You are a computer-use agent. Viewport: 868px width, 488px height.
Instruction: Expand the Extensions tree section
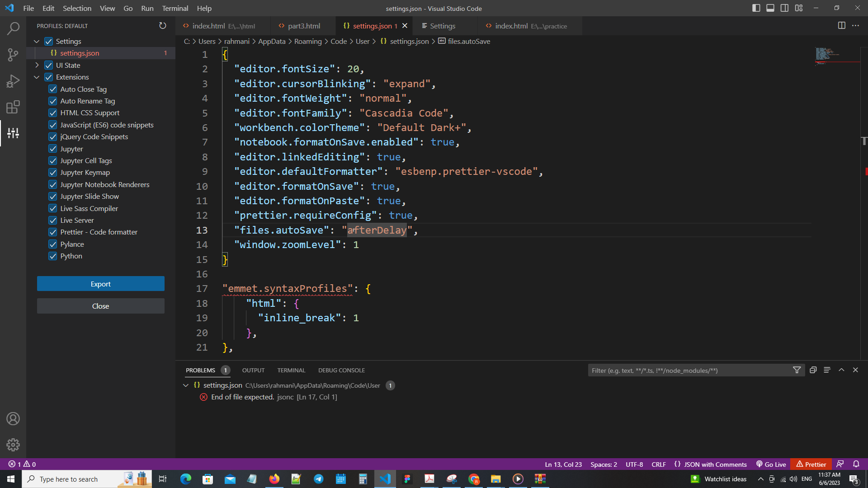(x=37, y=76)
